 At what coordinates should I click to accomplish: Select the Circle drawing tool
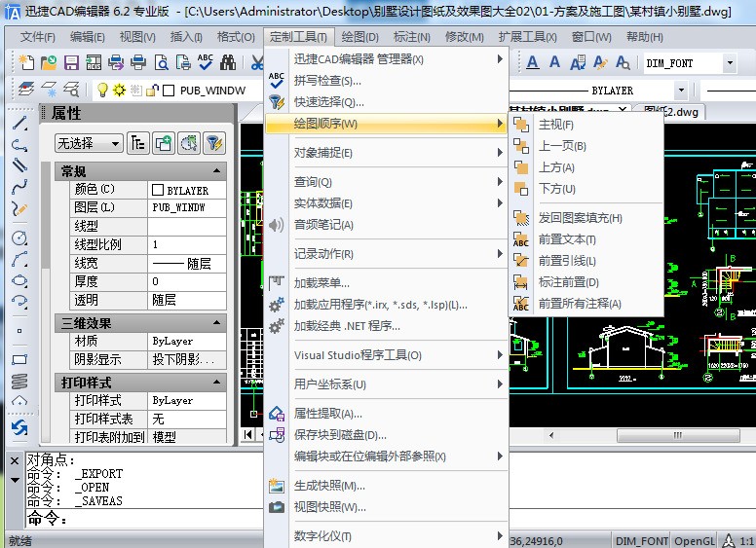click(19, 237)
